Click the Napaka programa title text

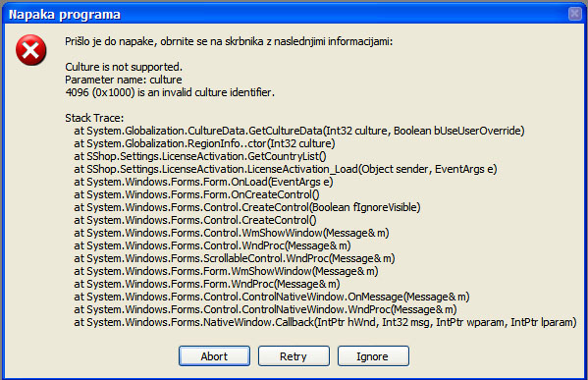pos(65,15)
